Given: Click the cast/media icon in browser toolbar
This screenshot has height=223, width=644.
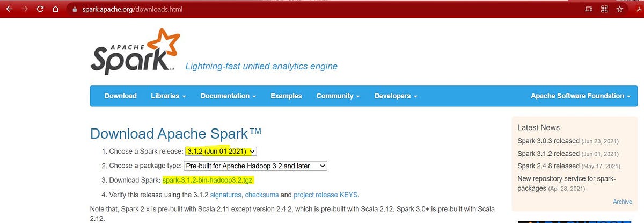Looking at the screenshot, I should click(589, 9).
